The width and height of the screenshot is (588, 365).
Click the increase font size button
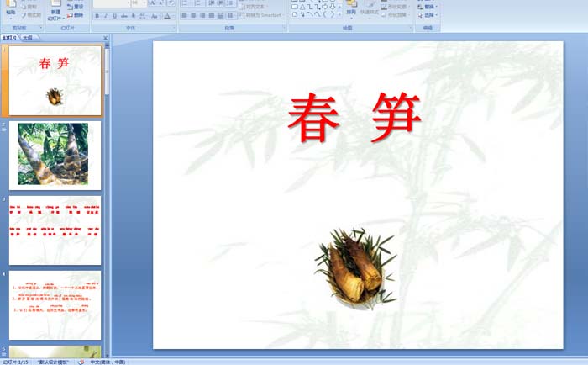[153, 3]
